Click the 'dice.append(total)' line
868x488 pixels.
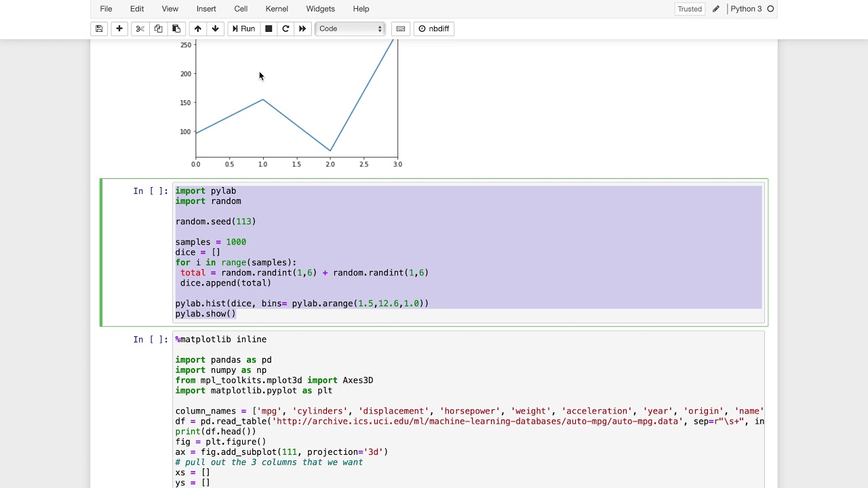click(226, 283)
